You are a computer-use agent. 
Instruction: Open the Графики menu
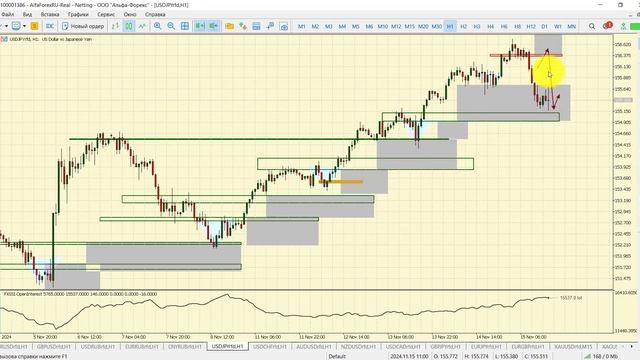point(78,14)
